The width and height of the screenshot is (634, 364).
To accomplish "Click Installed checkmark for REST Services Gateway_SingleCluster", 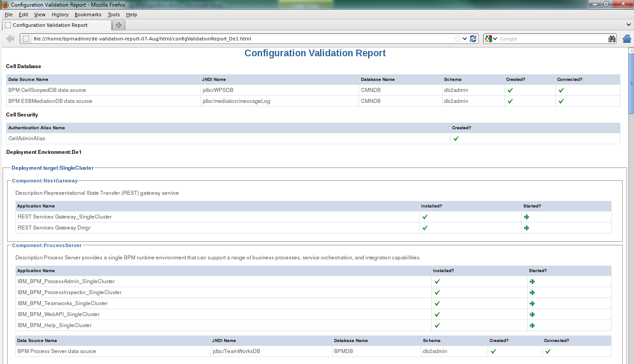I will (425, 217).
